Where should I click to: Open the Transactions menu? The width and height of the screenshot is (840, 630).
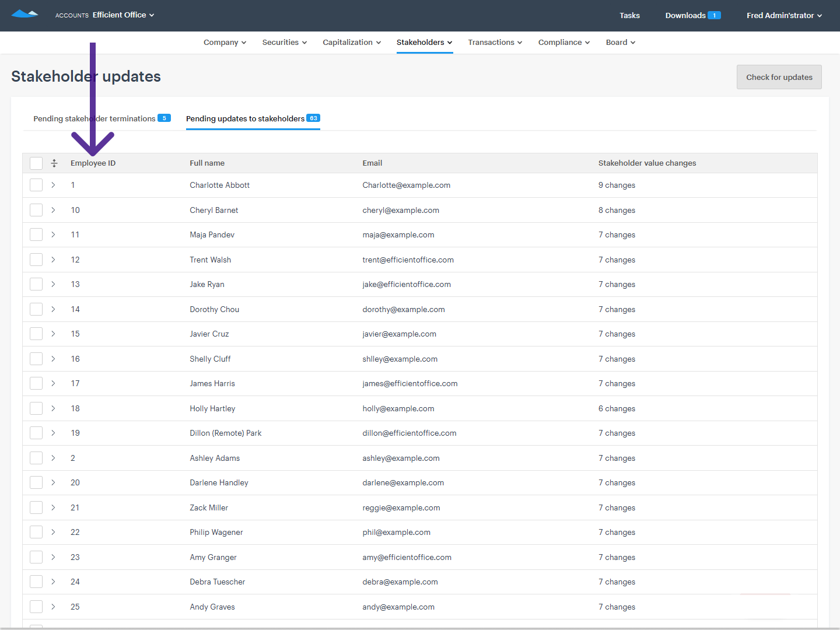[x=495, y=43]
